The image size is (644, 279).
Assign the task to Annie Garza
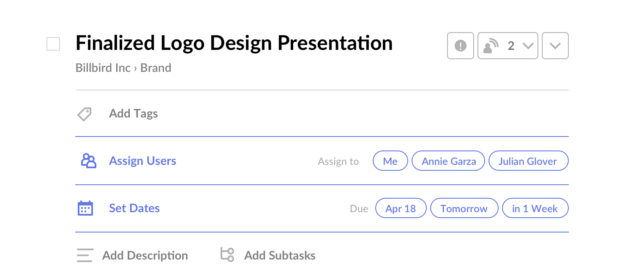pos(448,161)
